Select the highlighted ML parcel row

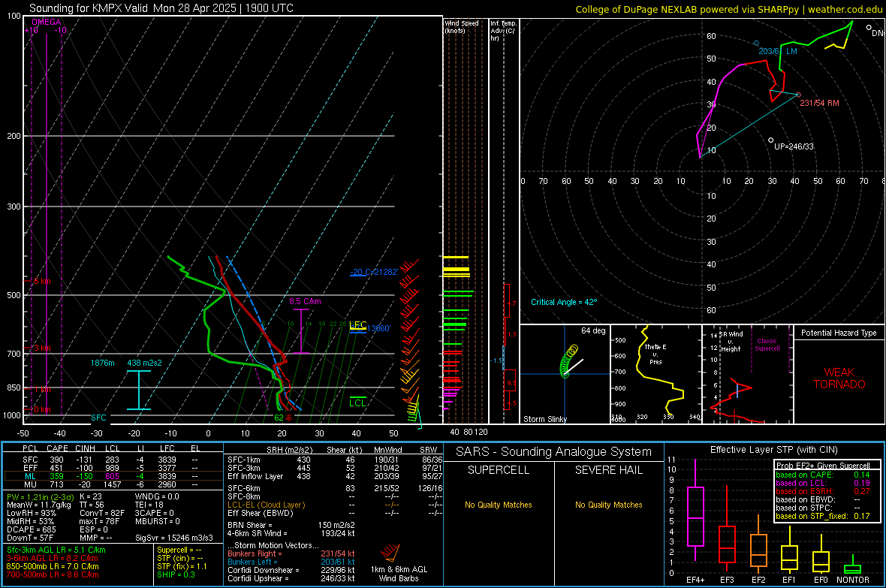click(x=112, y=476)
